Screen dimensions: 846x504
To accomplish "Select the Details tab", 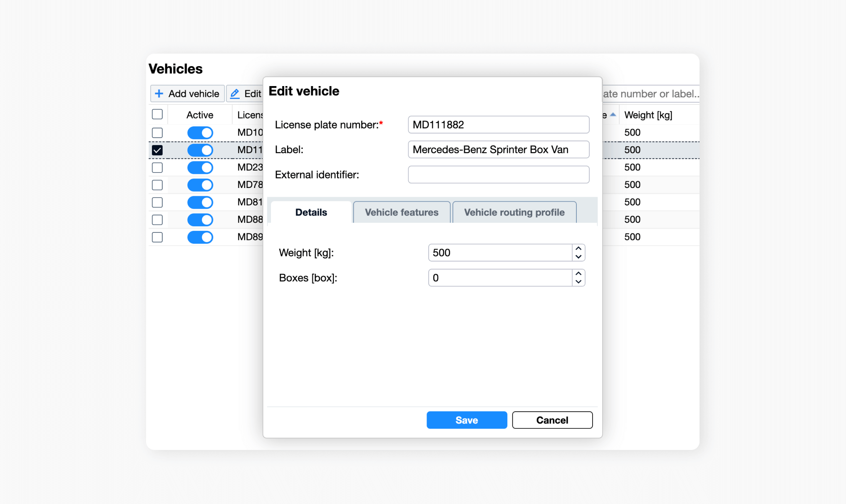I will pos(310,212).
